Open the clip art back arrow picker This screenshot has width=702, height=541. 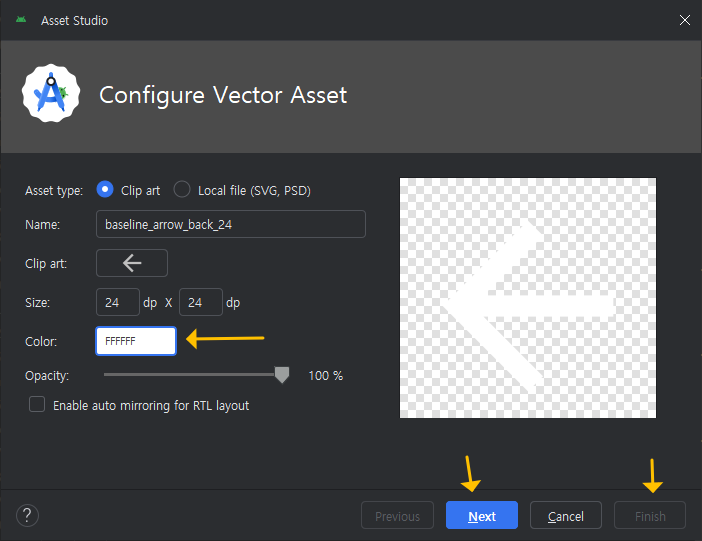tap(132, 263)
